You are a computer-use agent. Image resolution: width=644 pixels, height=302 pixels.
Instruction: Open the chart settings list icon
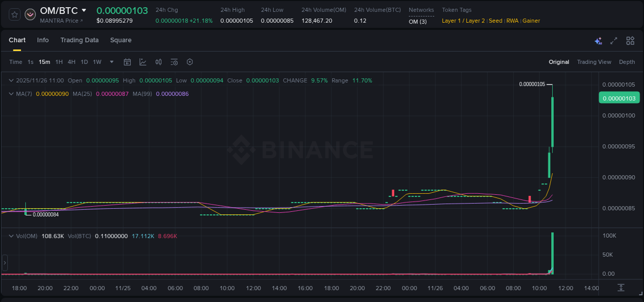click(x=174, y=62)
